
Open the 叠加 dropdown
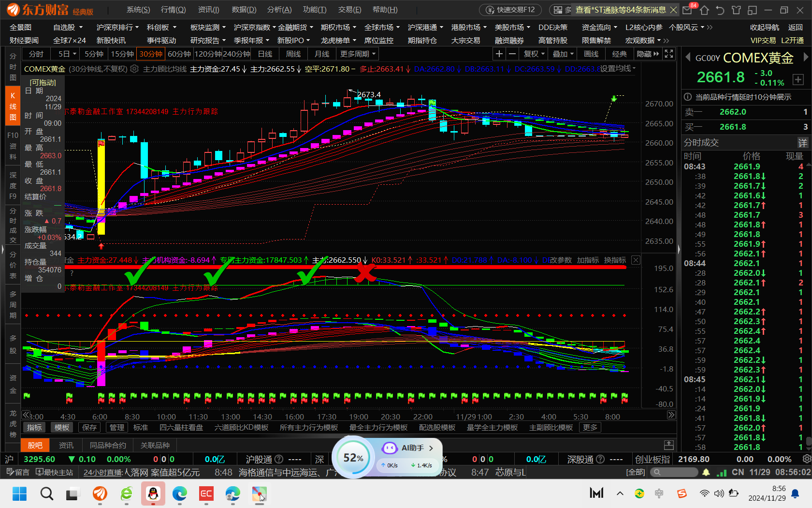pos(563,54)
